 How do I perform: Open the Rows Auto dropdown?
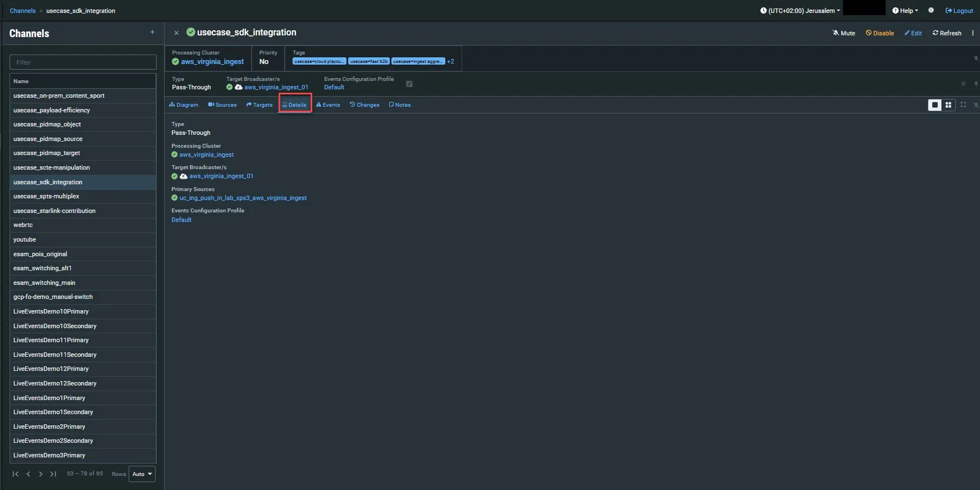[x=142, y=474]
